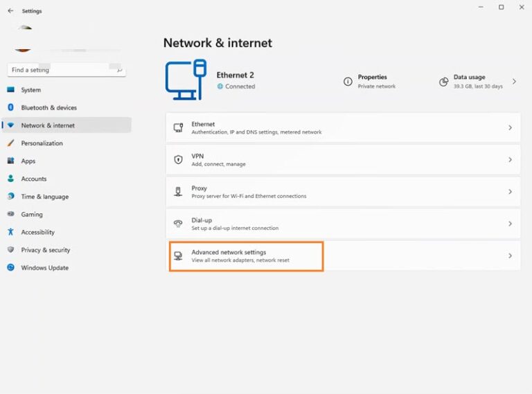Select Bluetooth & devices in sidebar

click(66, 107)
